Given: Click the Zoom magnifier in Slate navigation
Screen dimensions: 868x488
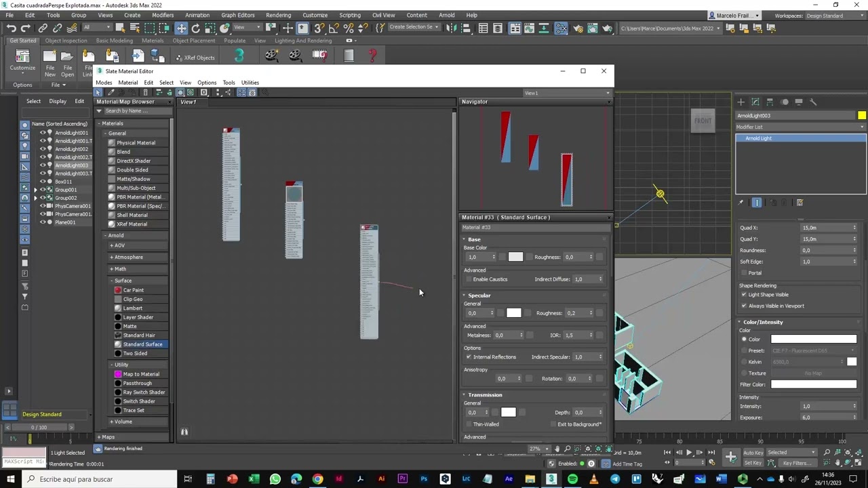Looking at the screenshot, I should pyautogui.click(x=568, y=449).
